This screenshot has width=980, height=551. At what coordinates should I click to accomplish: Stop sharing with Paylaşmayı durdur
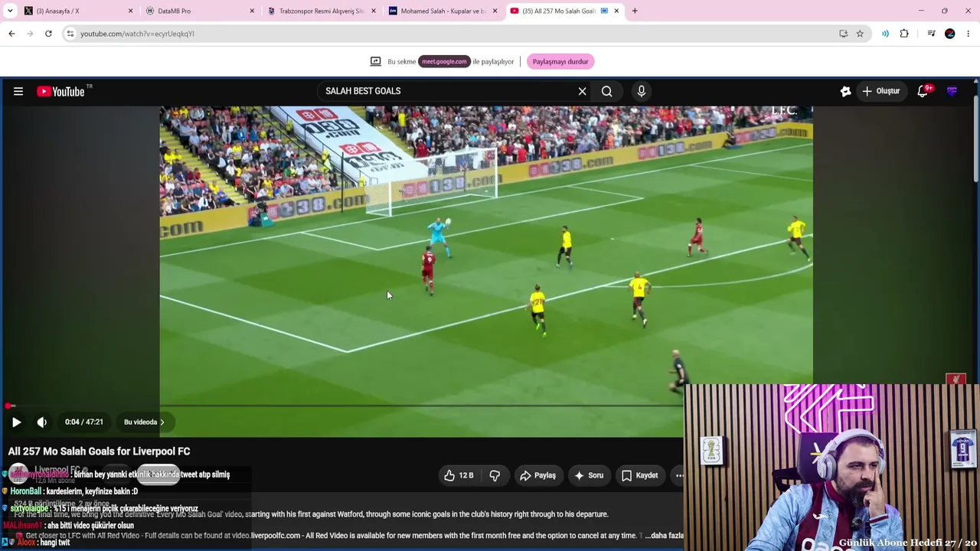coord(560,61)
